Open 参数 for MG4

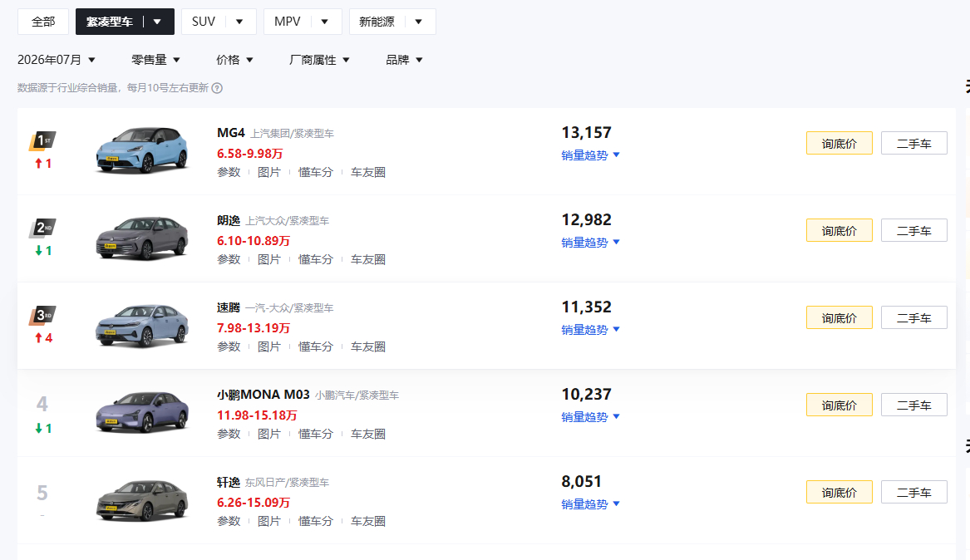click(x=229, y=173)
